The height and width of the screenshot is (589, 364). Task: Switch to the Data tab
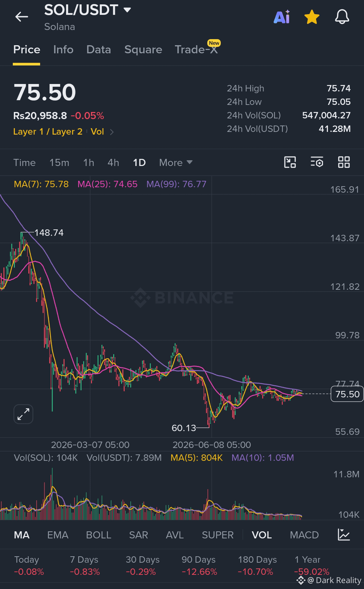point(98,50)
